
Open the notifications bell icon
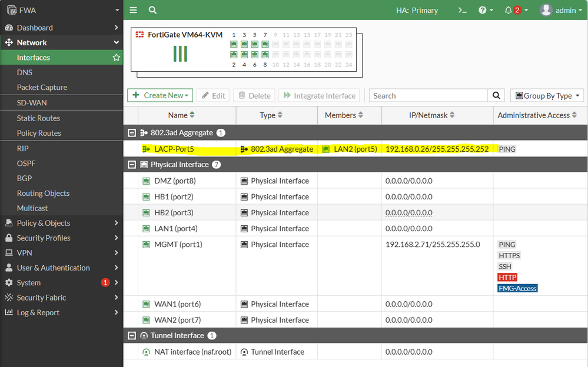pyautogui.click(x=509, y=10)
